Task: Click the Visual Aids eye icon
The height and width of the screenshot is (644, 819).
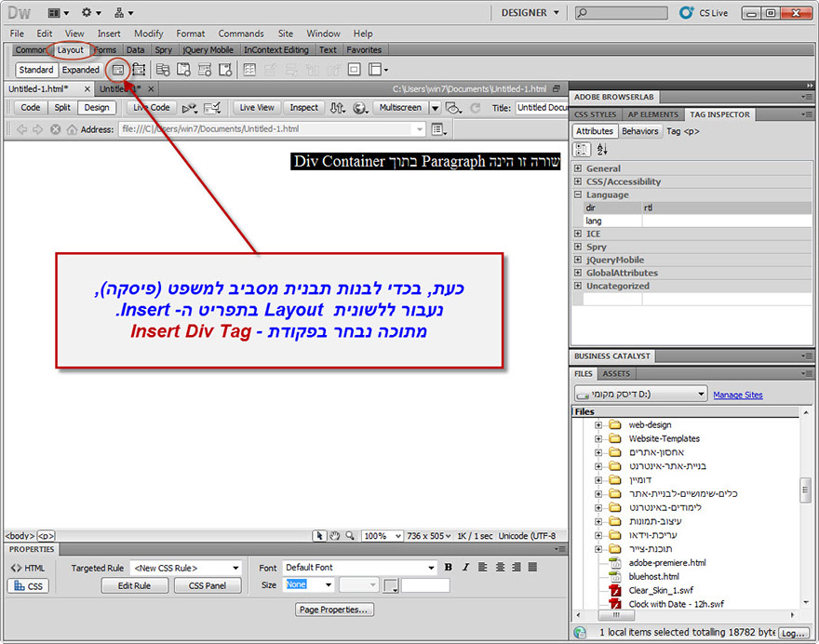Action: point(453,108)
